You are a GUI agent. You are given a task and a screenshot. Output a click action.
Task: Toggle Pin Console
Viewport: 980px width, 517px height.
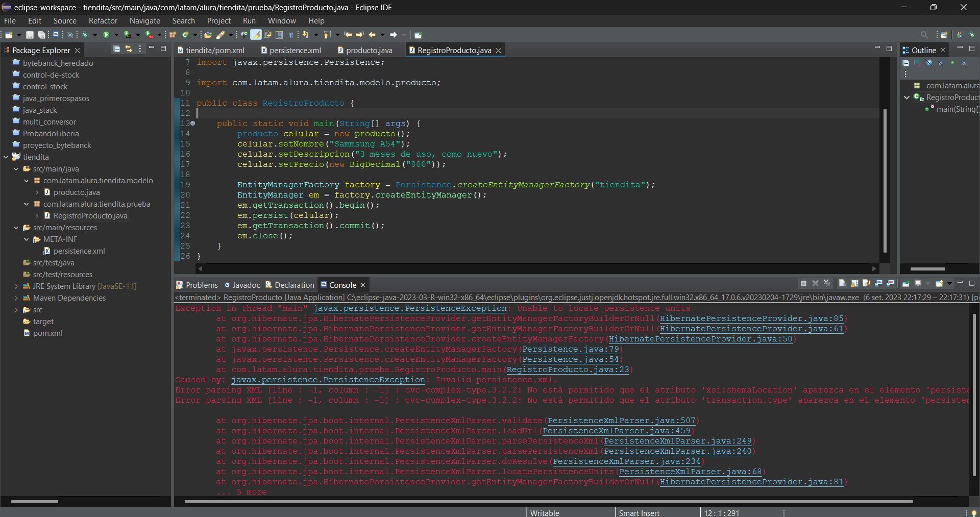pos(906,283)
